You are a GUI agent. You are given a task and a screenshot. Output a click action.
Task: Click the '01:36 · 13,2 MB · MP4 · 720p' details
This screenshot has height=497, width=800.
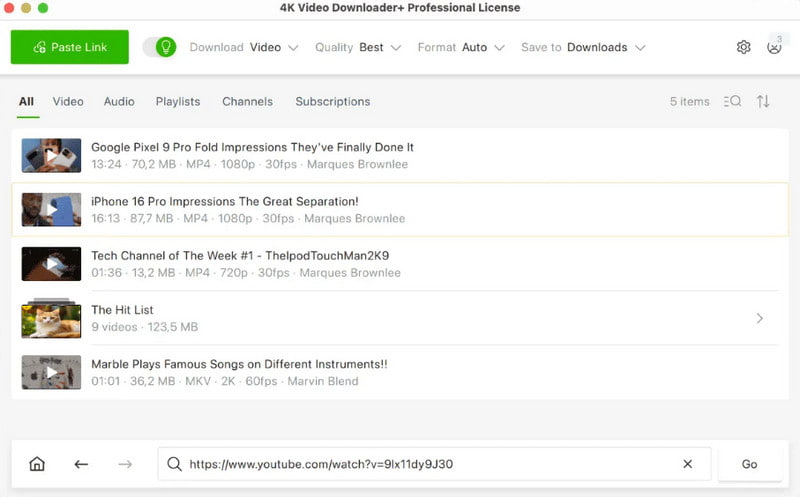coord(246,272)
